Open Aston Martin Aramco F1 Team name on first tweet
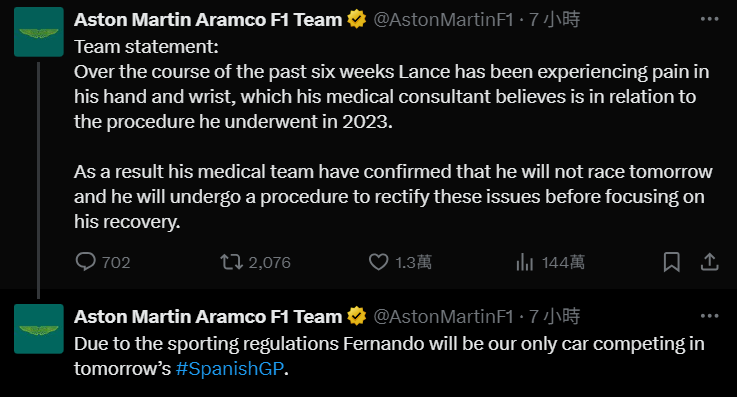This screenshot has height=397, width=737. (x=208, y=20)
